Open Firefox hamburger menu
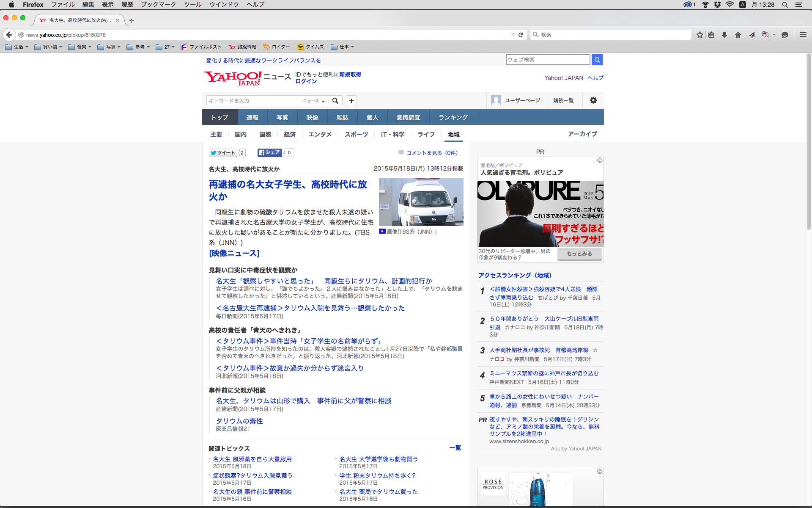Viewport: 812px width, 508px height. 803,35
